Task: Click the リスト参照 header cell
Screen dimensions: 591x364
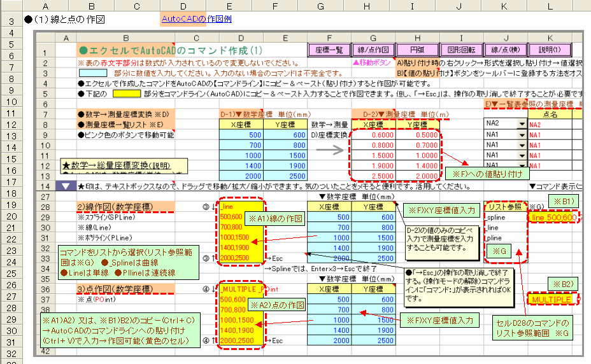Action: 505,207
